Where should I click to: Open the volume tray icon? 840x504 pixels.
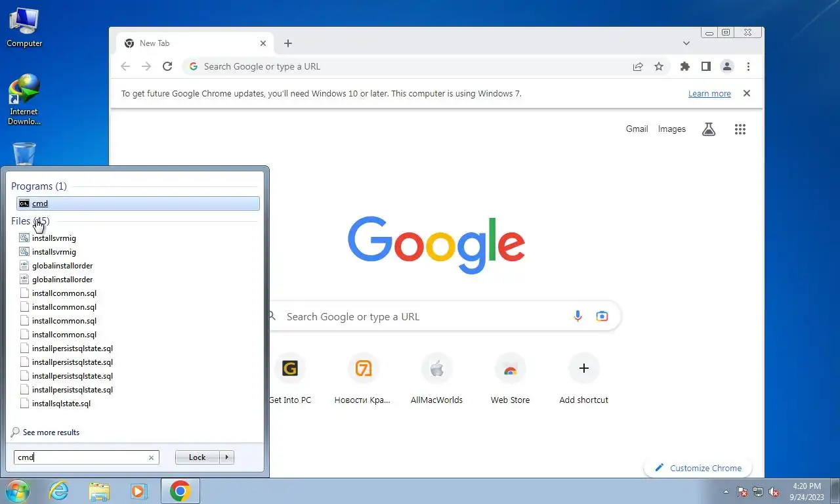774,492
